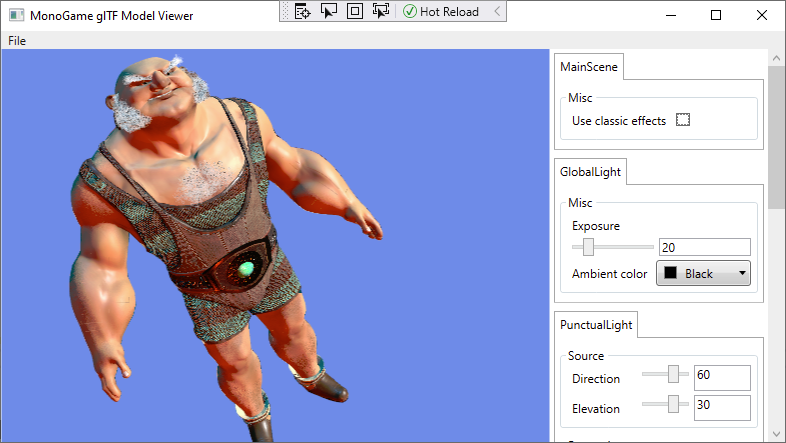Screen dimensions: 786x443
Task: Open the File menu
Action: [17, 41]
